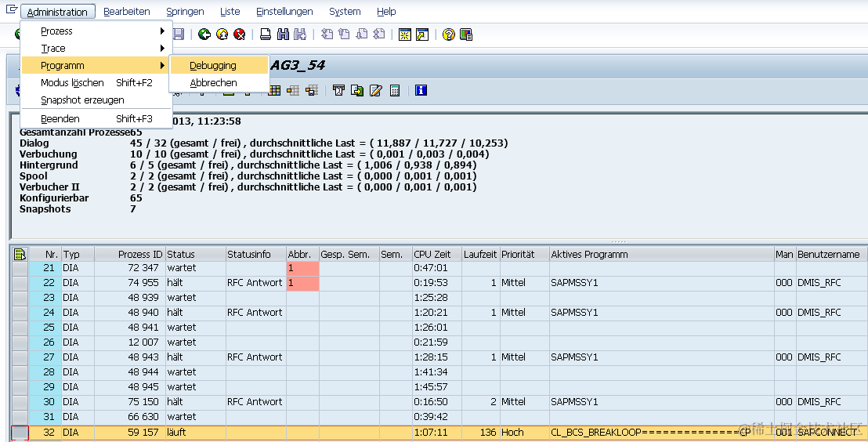This screenshot has height=442, width=868.
Task: Click the red Cancel icon in toolbar
Action: 239,34
